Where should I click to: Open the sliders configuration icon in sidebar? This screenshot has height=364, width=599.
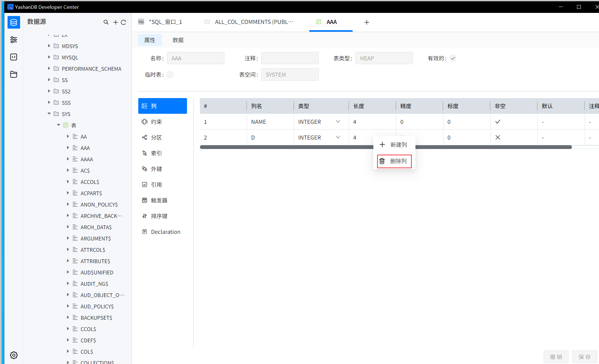(x=14, y=40)
